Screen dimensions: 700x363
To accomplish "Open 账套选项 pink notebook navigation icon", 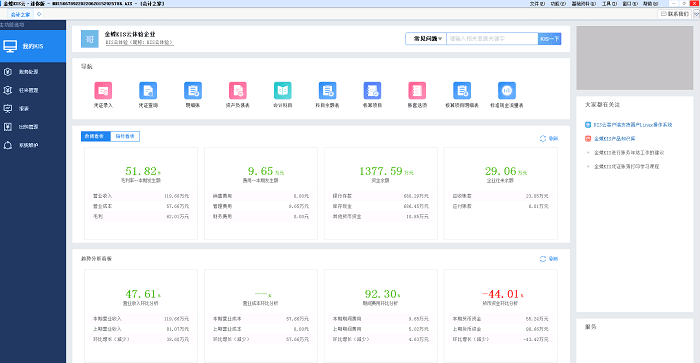I will tap(417, 91).
